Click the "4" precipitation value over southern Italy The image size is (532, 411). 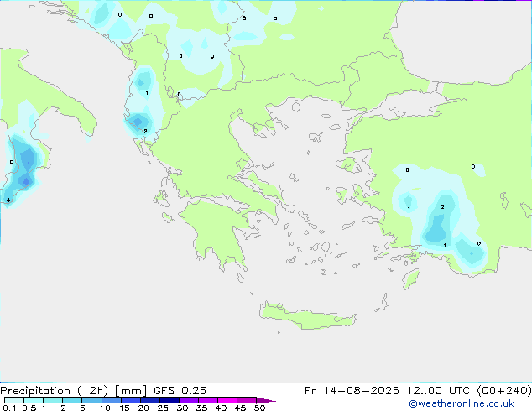(8, 200)
